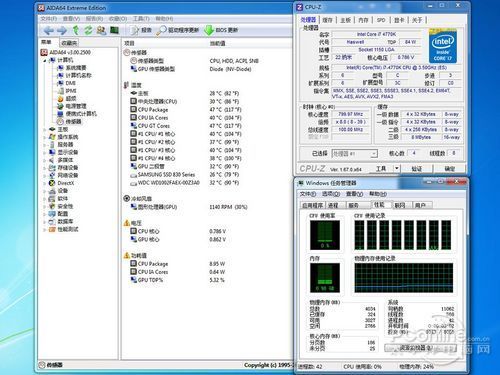
Task: Click CPU-Z 工具 tools button
Action: 381,168
